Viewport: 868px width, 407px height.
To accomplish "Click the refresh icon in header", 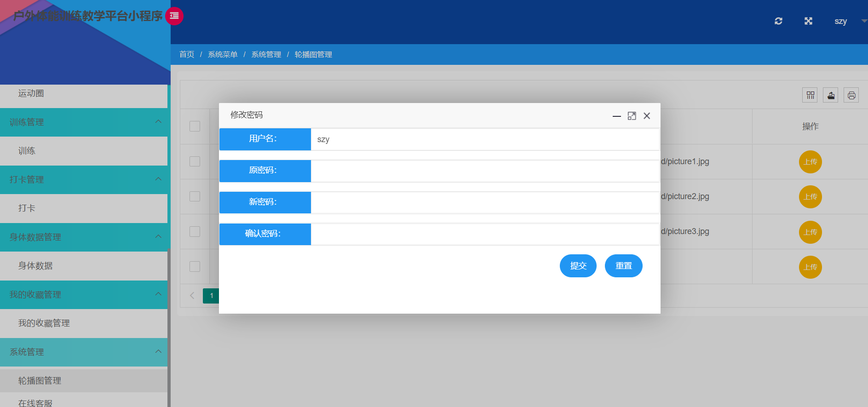I will pyautogui.click(x=778, y=21).
